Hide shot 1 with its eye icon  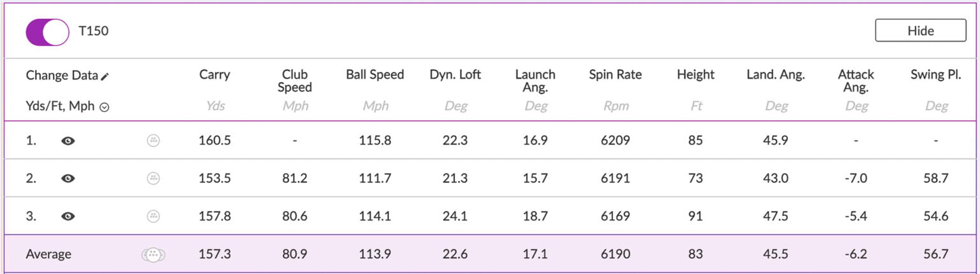(68, 141)
